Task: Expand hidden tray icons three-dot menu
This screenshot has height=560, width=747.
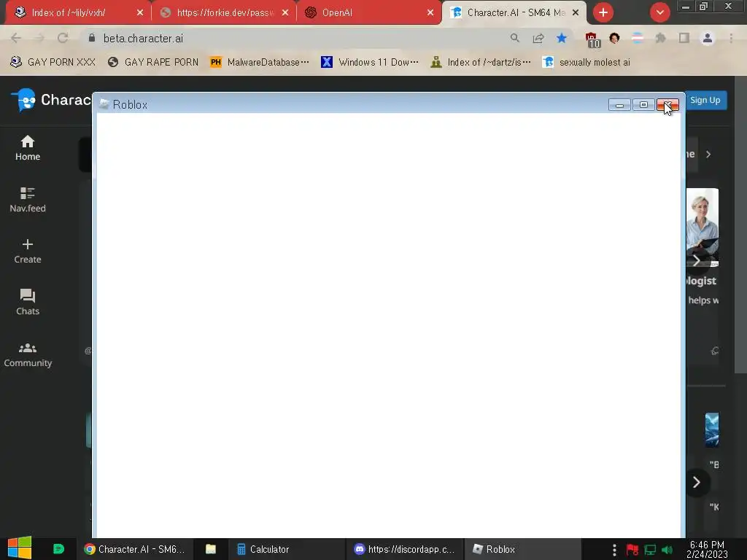Action: tap(614, 550)
